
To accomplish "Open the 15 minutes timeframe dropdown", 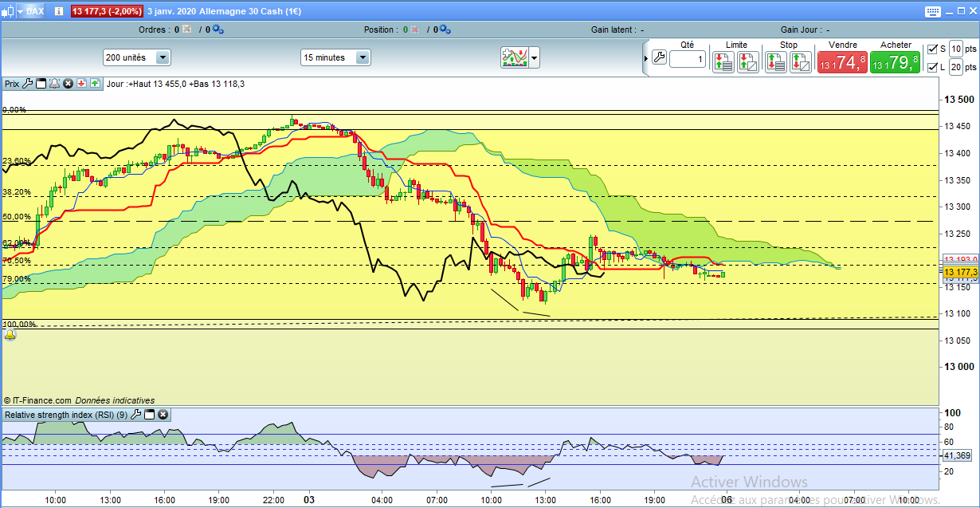I will (x=335, y=57).
